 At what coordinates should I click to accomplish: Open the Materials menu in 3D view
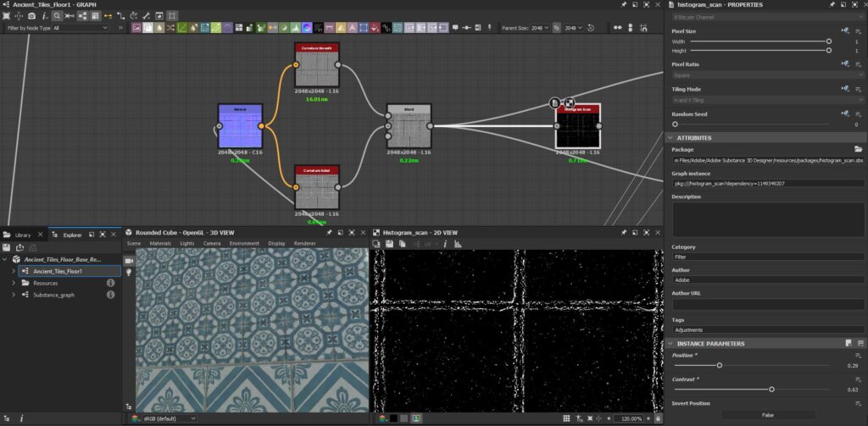pos(160,243)
